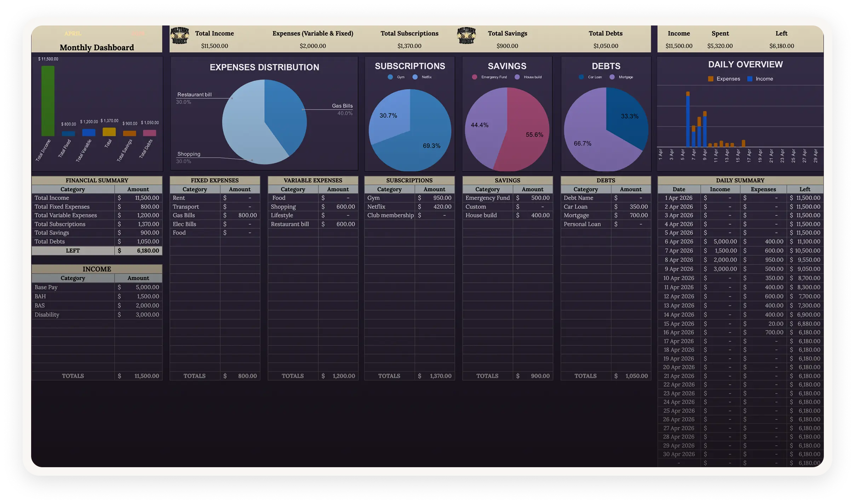855x504 pixels.
Task: Click the Gym legend dot in Subscriptions chart
Action: (390, 77)
